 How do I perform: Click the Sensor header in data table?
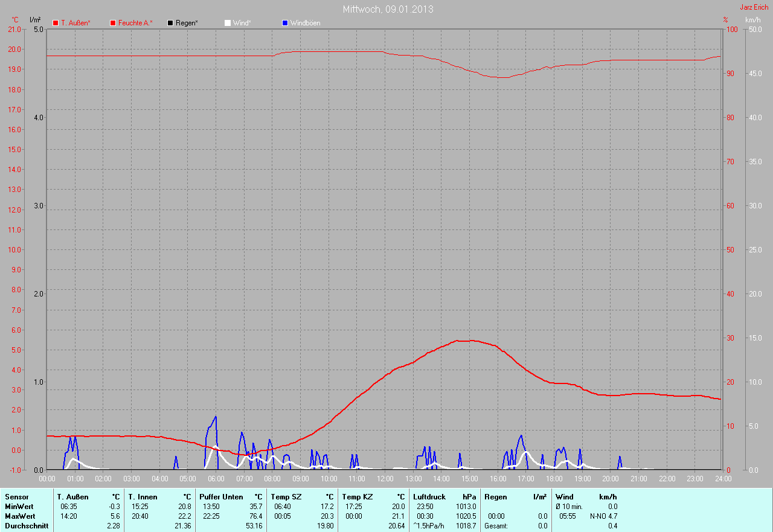16,496
